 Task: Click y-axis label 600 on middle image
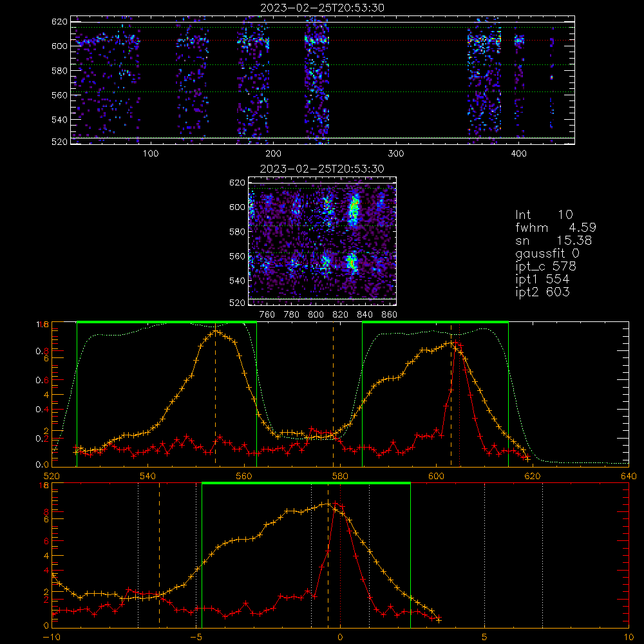pyautogui.click(x=237, y=207)
